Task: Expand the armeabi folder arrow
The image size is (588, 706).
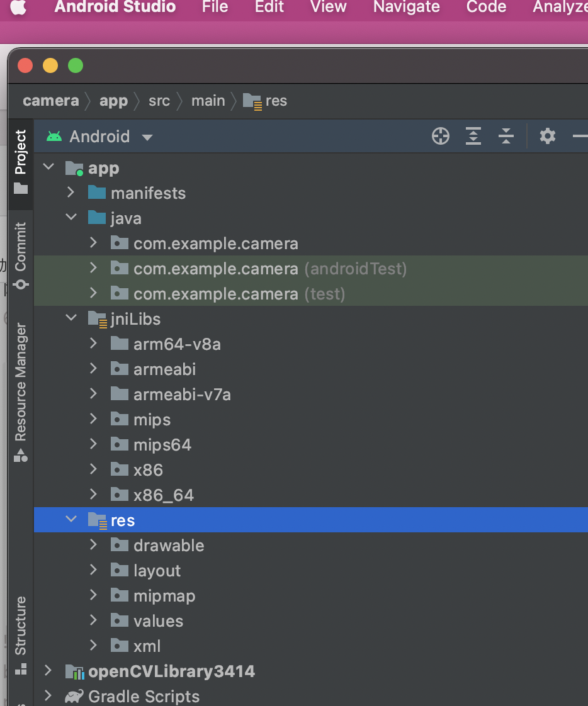Action: pos(93,369)
